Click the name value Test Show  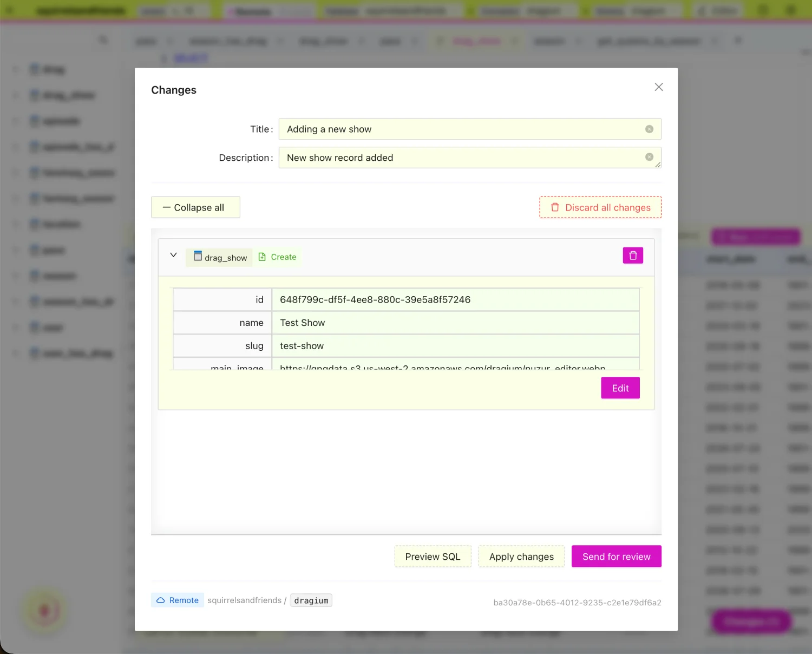[302, 323]
